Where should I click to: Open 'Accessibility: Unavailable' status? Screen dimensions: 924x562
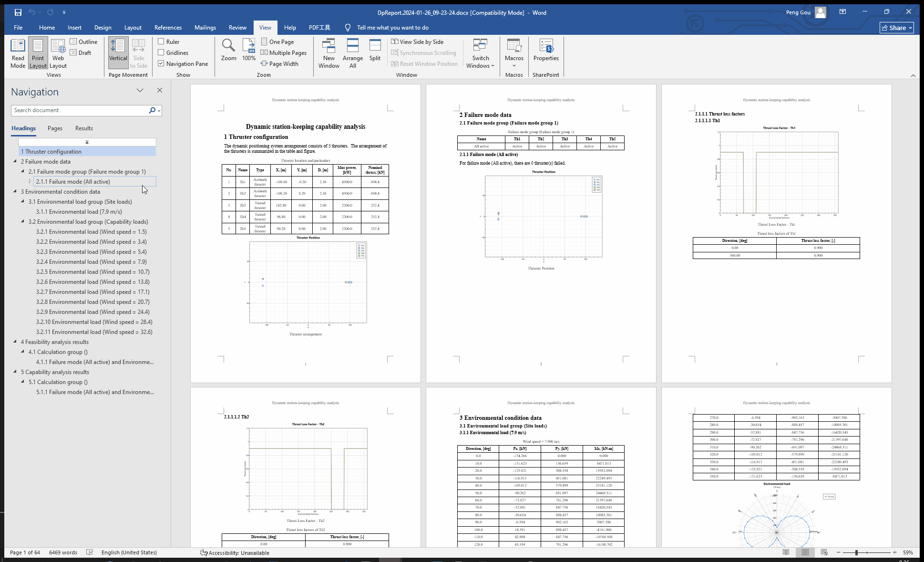click(x=235, y=552)
